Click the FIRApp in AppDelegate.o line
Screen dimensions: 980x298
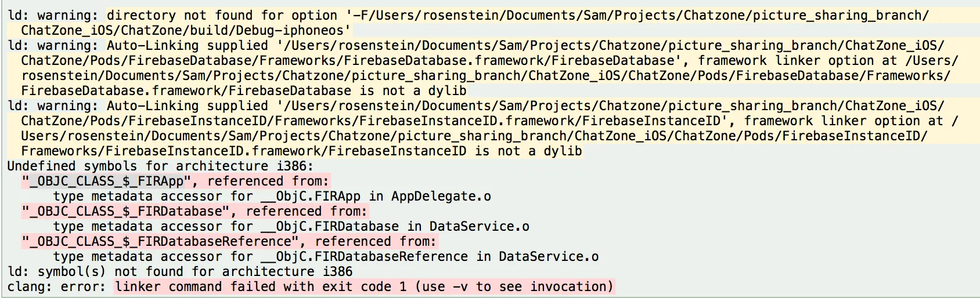tap(272, 197)
